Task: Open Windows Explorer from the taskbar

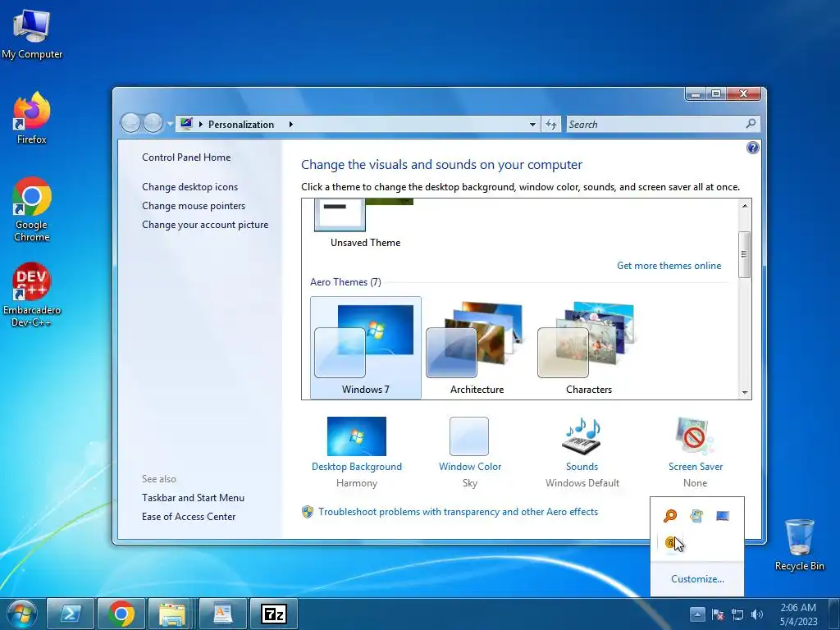Action: click(171, 614)
